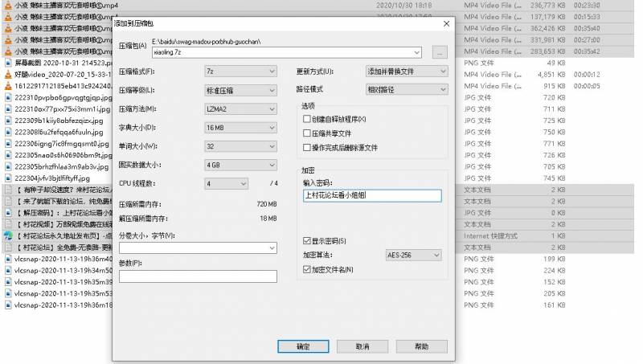Click the 222310pvpbo6gpvqgtgjqp.jpg file icon
The height and width of the screenshot is (364, 643).
pyautogui.click(x=8, y=96)
